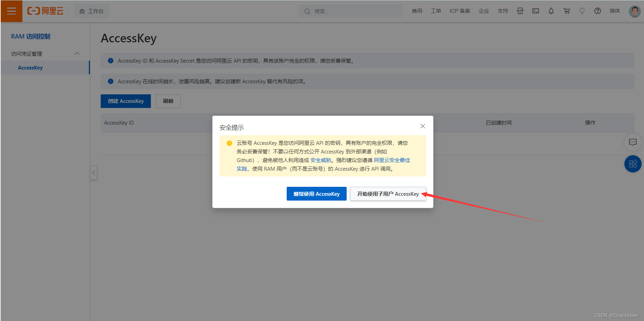Open the 企业 menu

tap(484, 11)
